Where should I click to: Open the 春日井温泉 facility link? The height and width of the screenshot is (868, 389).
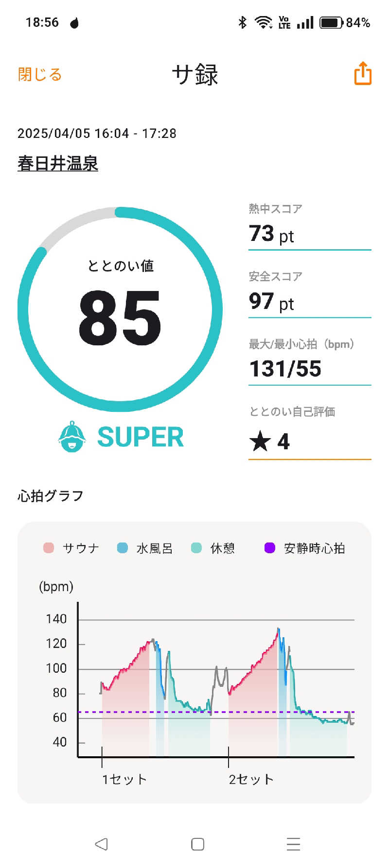coord(58,163)
